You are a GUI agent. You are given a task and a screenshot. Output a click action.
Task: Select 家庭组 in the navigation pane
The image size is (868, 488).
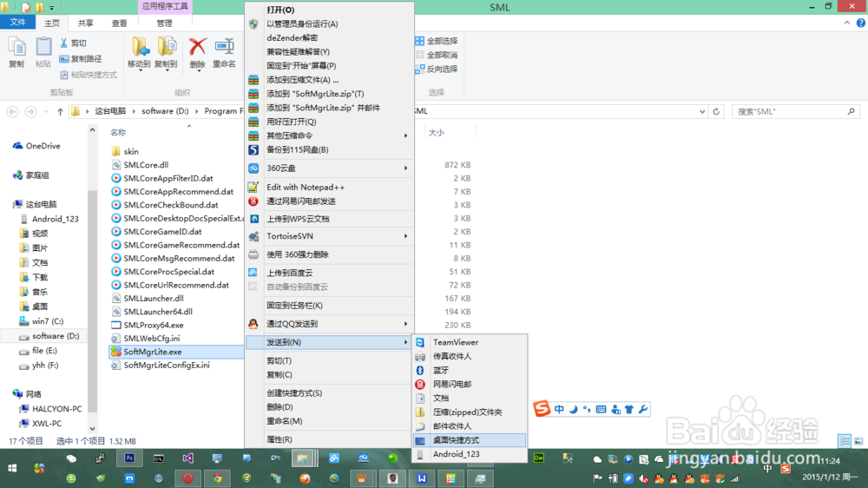[x=31, y=175]
